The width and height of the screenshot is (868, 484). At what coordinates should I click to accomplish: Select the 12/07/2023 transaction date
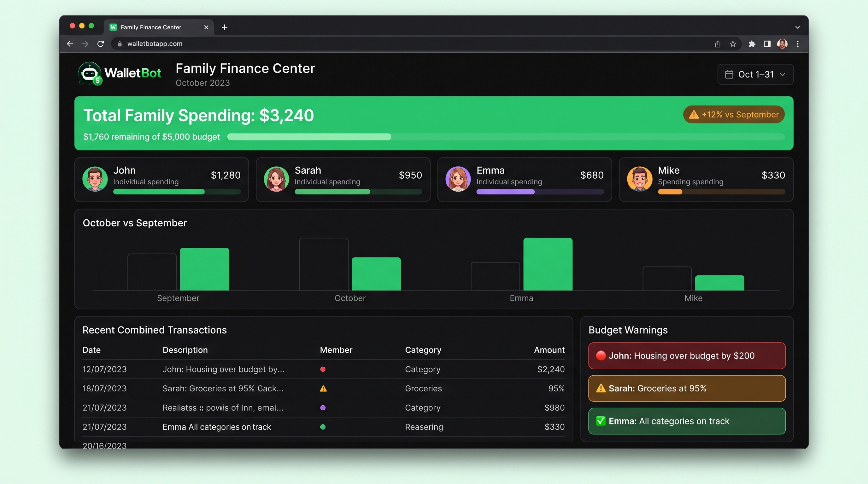tap(104, 369)
